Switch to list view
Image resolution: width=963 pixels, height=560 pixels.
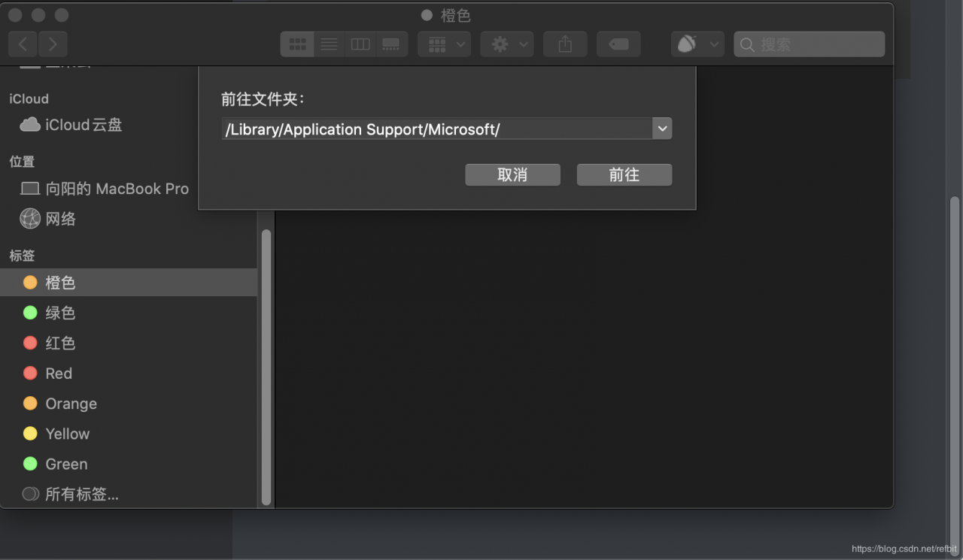[329, 44]
